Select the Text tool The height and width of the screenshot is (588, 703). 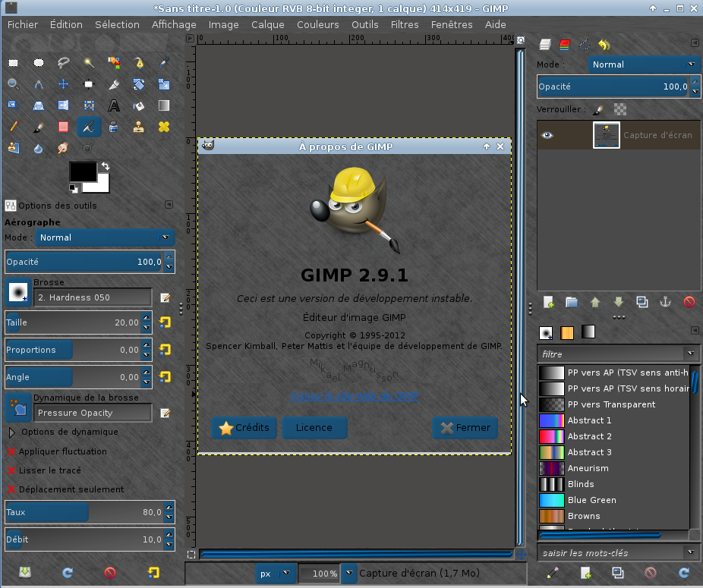tap(114, 105)
